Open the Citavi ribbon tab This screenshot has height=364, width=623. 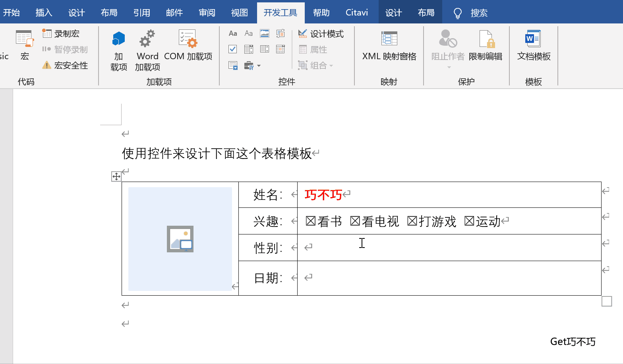pyautogui.click(x=357, y=13)
